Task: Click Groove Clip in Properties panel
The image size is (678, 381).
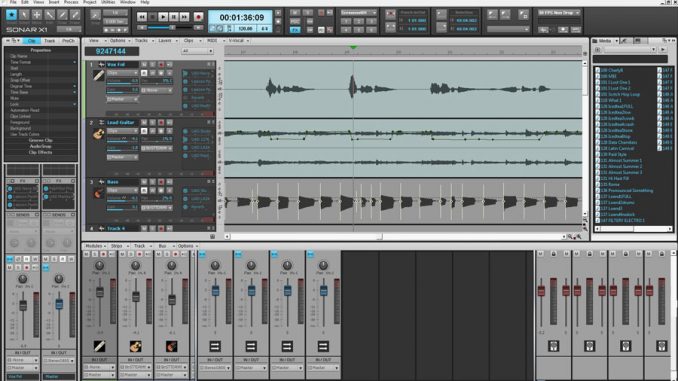Action: [x=40, y=140]
